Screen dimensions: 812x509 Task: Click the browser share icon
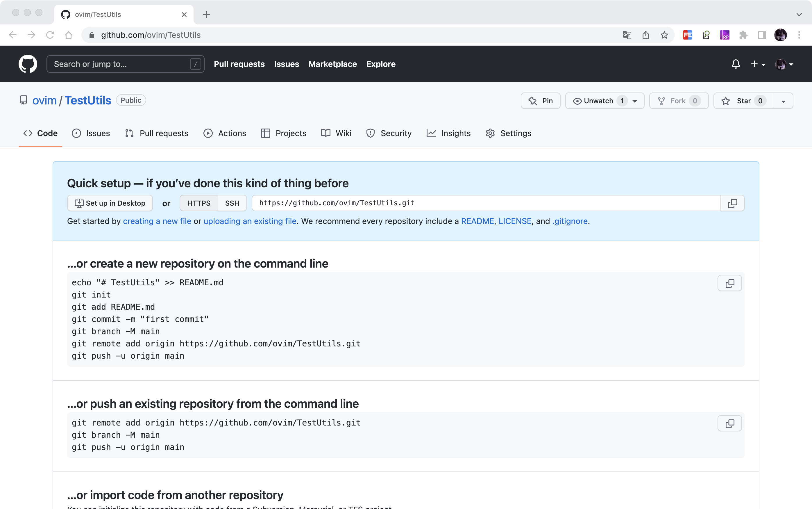[645, 35]
